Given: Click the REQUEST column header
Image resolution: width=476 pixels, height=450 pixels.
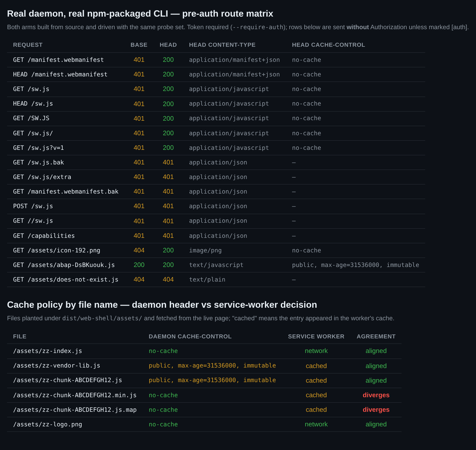Looking at the screenshot, I should point(28,45).
